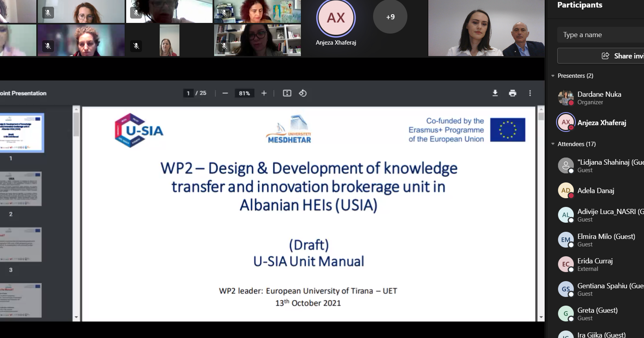Viewport: 644px width, 338px height.
Task: Click the Type a name search field
Action: coord(601,35)
